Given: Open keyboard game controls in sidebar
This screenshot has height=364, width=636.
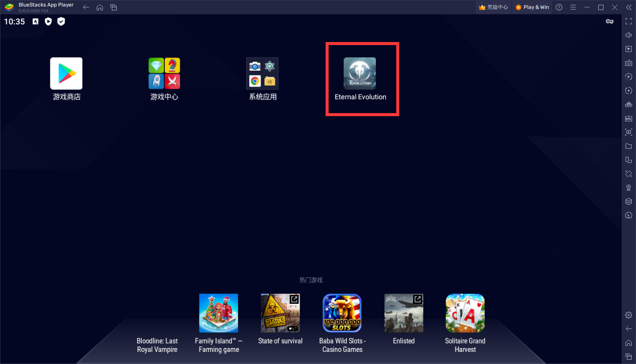Looking at the screenshot, I should click(x=629, y=63).
